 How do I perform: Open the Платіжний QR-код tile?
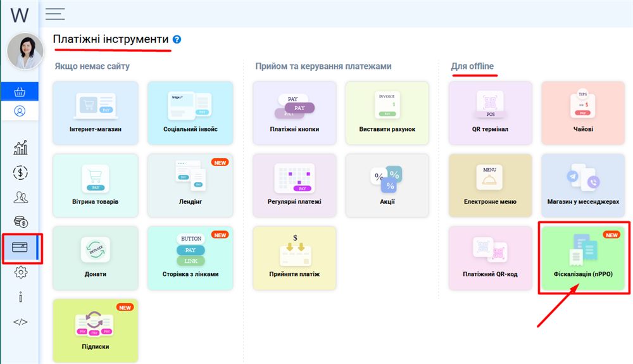point(490,258)
